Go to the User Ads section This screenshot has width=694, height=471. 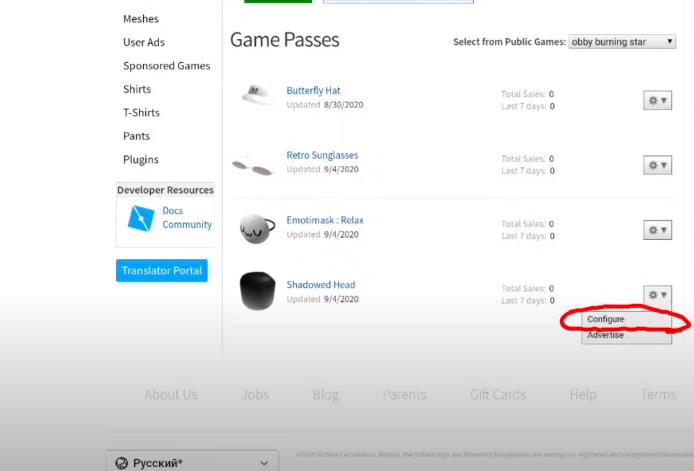point(144,42)
